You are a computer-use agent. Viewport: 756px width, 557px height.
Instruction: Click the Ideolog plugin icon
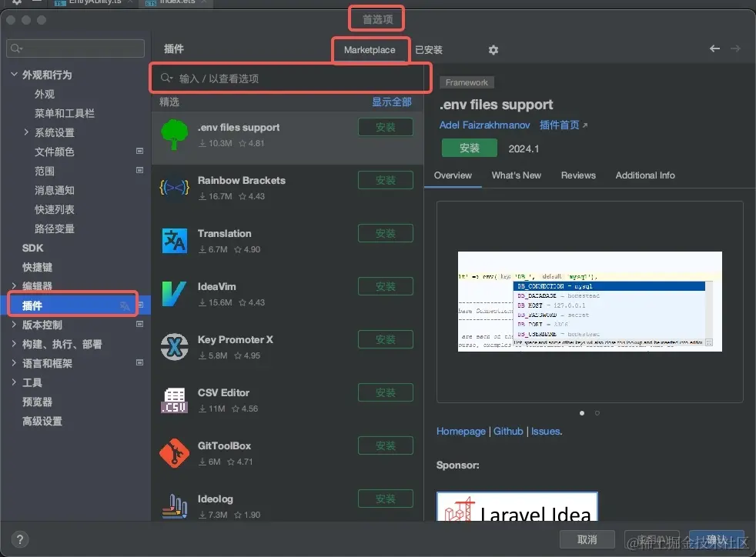[175, 506]
